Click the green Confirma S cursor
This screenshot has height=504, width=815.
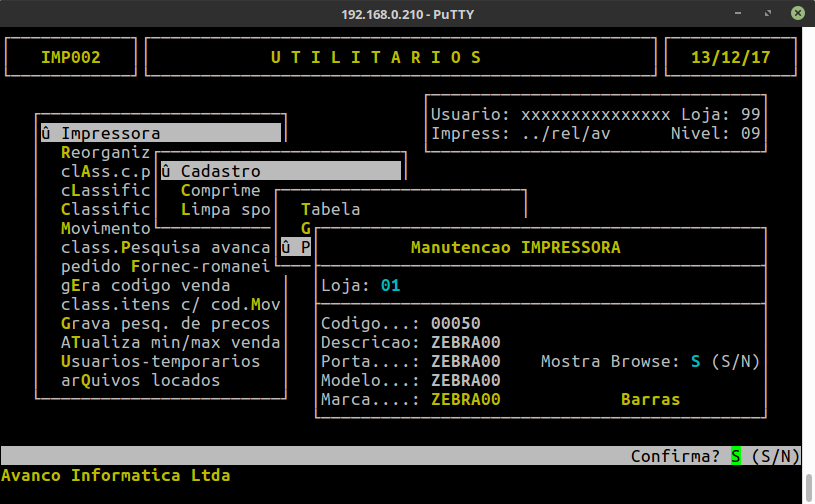tap(736, 456)
